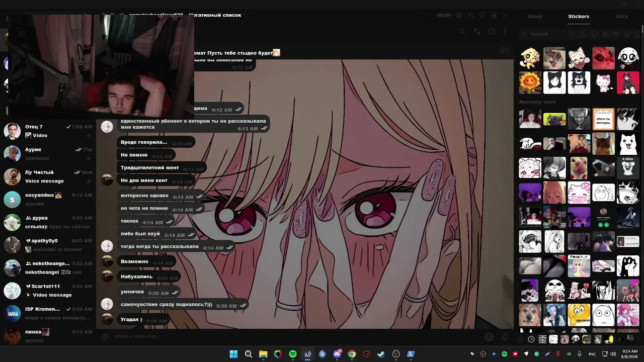Image resolution: width=644 pixels, height=362 pixels.
Task: Click the 'Write a message...' input
Action: point(297,337)
